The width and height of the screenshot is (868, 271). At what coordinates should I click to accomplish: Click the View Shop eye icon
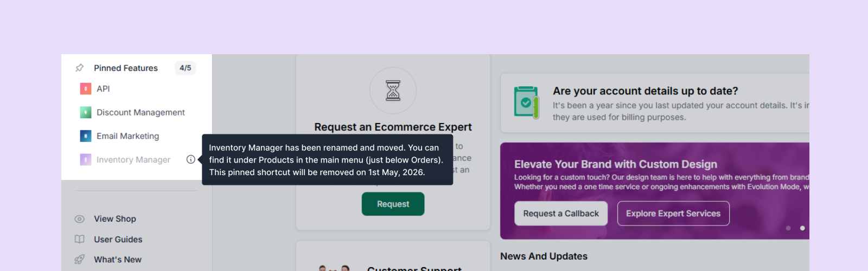pos(80,219)
